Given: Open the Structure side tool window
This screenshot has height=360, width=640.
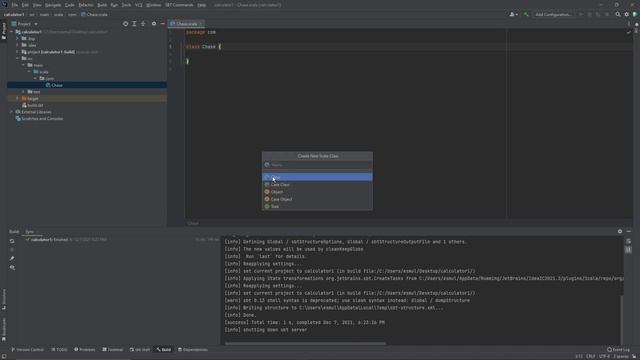Looking at the screenshot, I should click(x=4, y=299).
